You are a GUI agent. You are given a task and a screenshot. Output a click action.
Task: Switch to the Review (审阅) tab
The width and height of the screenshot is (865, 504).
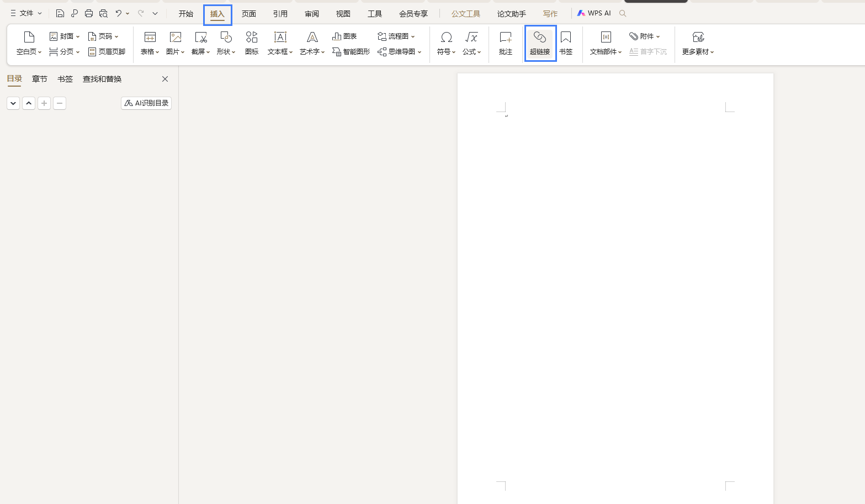(x=312, y=14)
